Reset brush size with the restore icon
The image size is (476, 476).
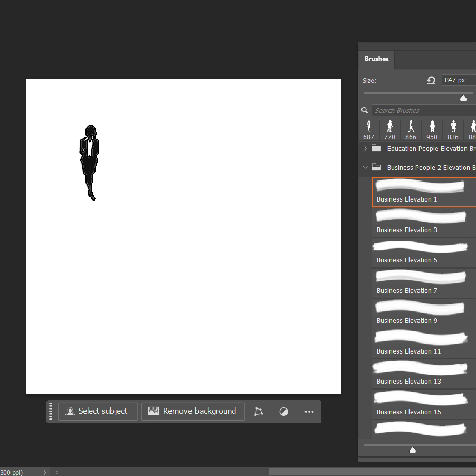click(x=431, y=80)
